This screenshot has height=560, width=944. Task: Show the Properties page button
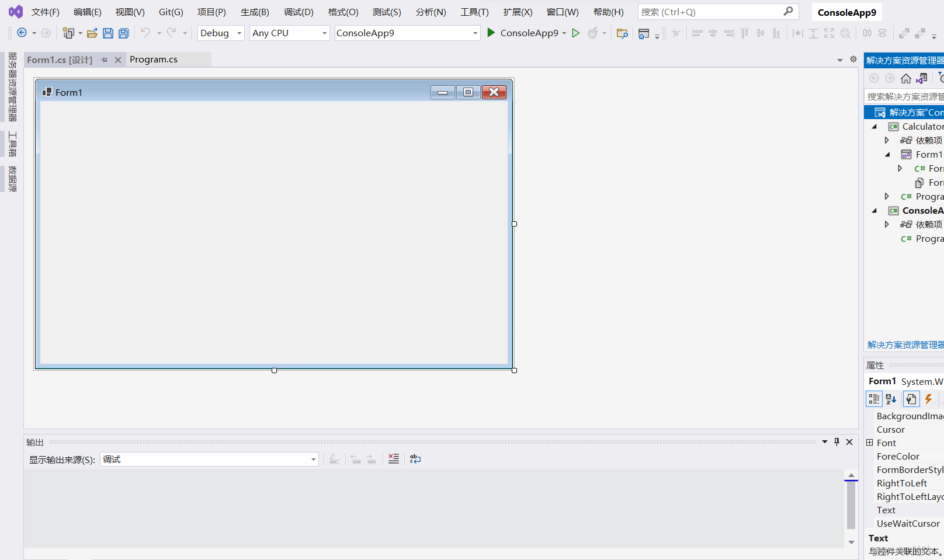[911, 399]
